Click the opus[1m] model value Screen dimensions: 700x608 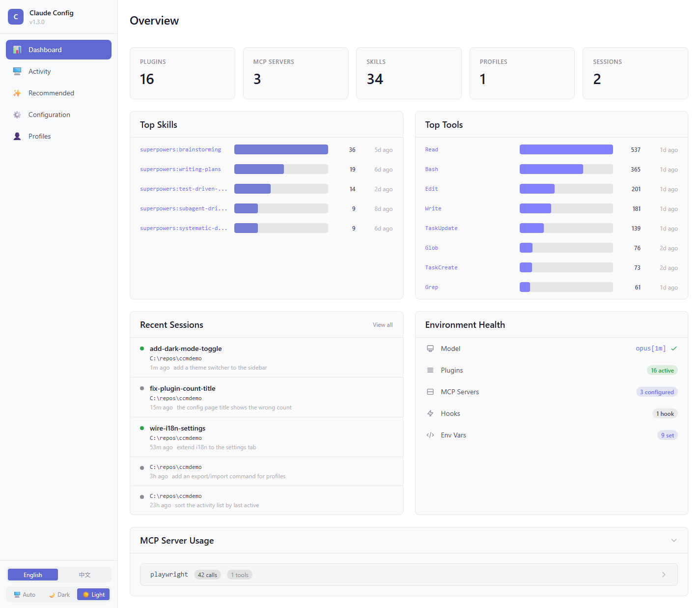[x=650, y=348]
